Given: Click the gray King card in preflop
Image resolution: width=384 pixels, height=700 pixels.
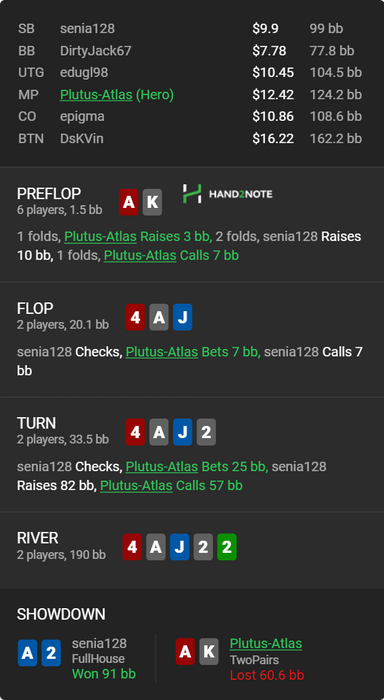Looking at the screenshot, I should point(152,202).
